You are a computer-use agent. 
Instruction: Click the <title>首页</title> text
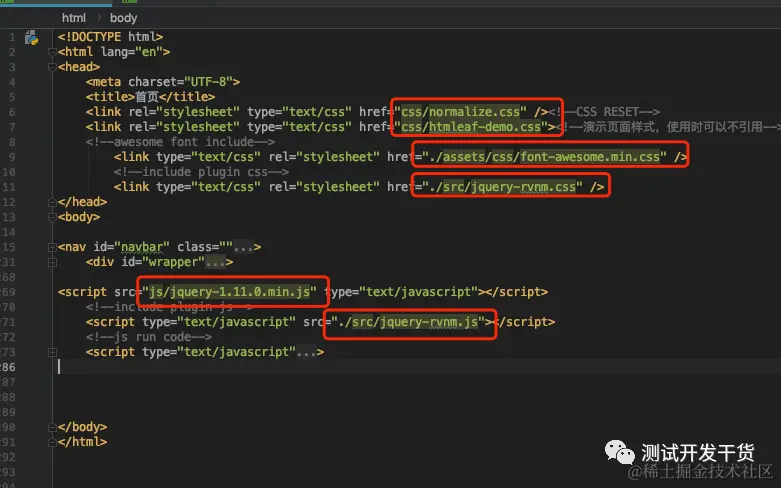click(150, 97)
